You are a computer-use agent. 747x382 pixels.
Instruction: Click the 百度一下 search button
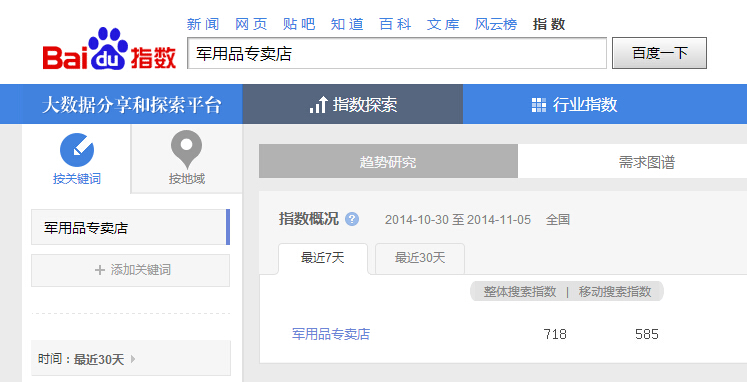(659, 53)
